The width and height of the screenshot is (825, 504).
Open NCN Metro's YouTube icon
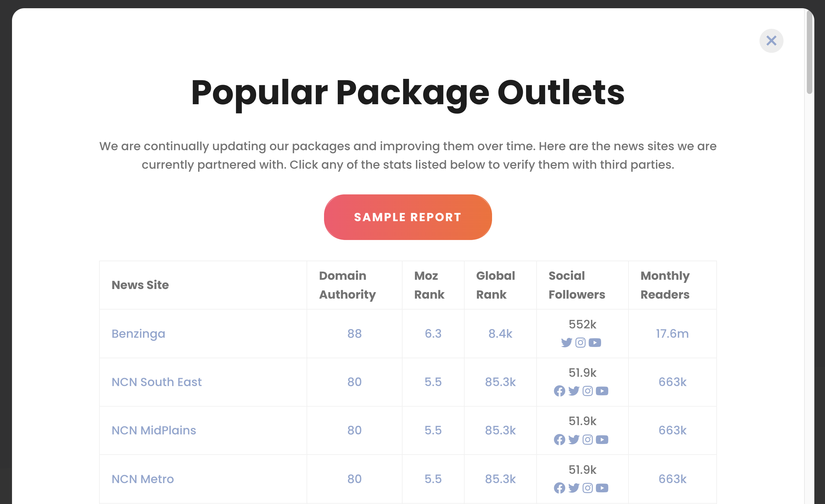tap(602, 488)
